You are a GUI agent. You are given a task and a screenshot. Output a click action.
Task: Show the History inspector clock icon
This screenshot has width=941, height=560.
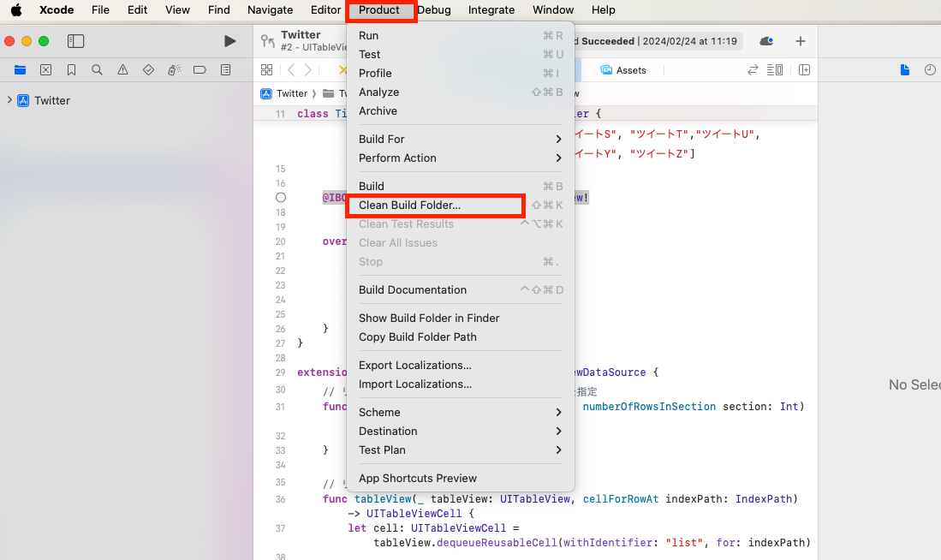pos(930,69)
